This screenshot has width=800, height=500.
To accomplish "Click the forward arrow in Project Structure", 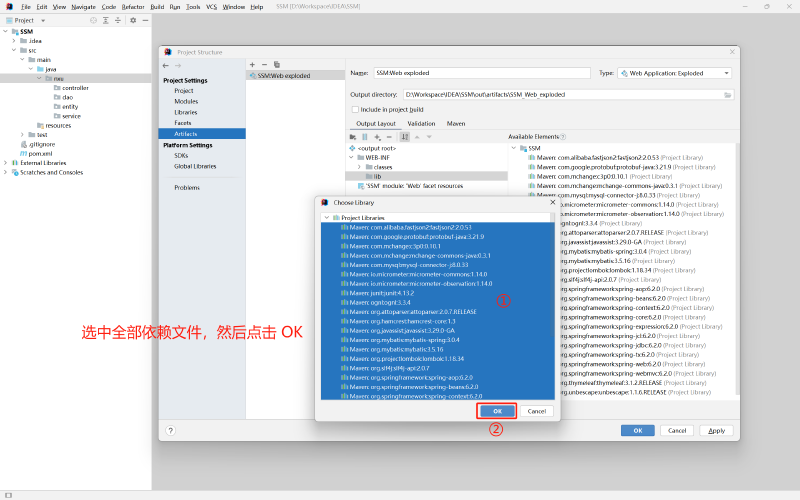I will (x=178, y=65).
